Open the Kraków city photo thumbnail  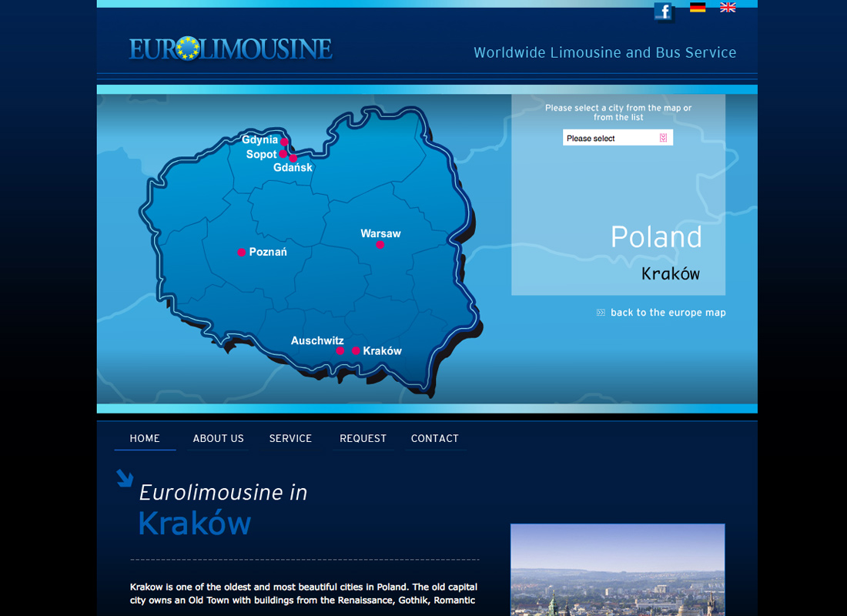[x=618, y=570]
